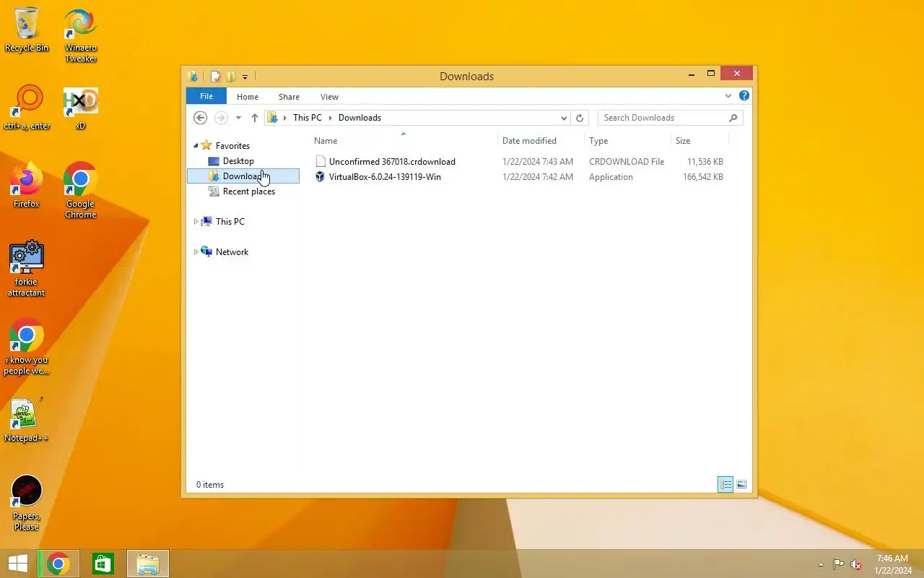Click the blue Help question mark
The height and width of the screenshot is (578, 924).
point(744,95)
